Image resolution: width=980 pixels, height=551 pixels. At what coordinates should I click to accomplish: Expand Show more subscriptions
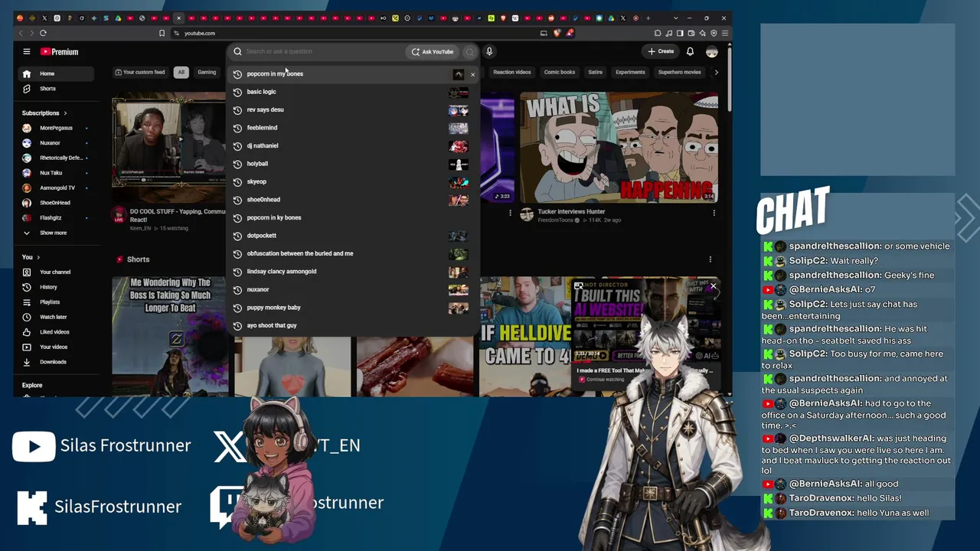pyautogui.click(x=54, y=233)
